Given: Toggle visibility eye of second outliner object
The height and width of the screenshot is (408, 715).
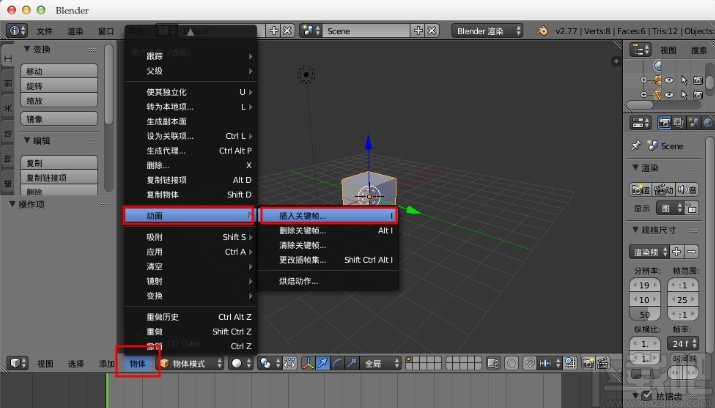Looking at the screenshot, I should [x=669, y=95].
